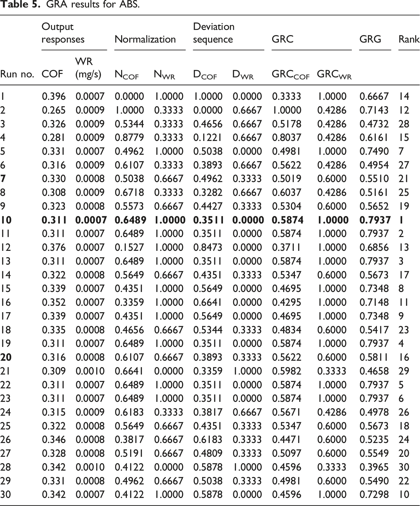Click the Normalization header text
420x506 pixels.
tap(145, 39)
